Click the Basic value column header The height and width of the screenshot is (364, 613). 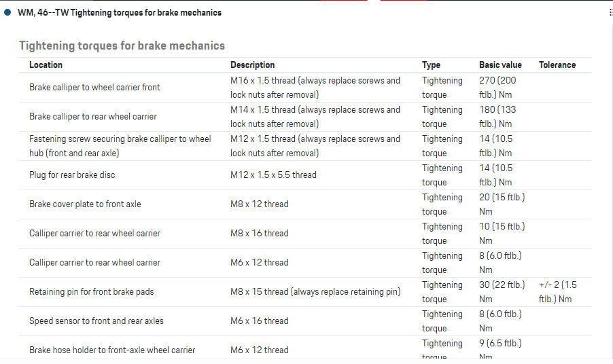[x=500, y=65]
